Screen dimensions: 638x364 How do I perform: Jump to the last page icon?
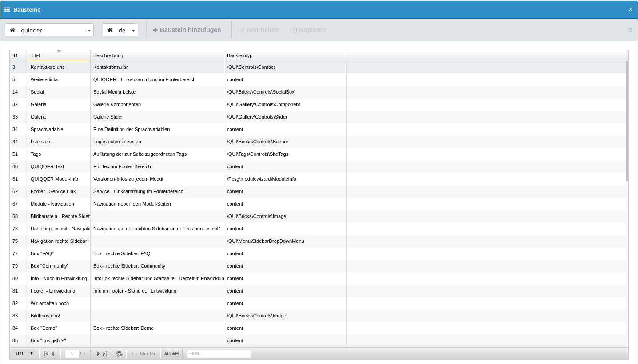pos(105,354)
